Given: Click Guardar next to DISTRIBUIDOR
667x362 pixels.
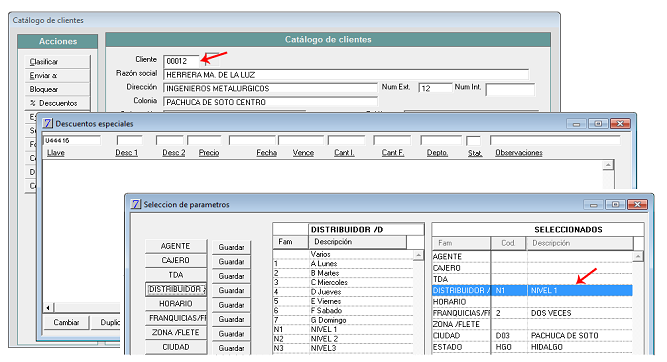Looking at the screenshot, I should pos(231,291).
